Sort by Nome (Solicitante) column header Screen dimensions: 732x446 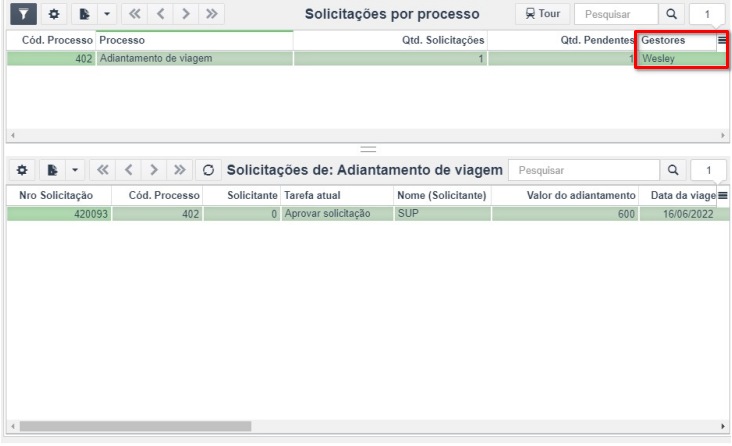tap(442, 195)
